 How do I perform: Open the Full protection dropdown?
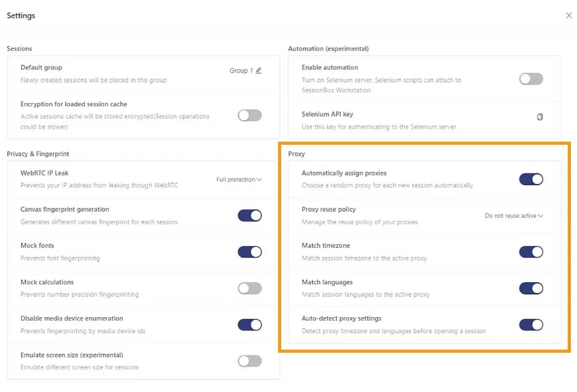(x=239, y=179)
